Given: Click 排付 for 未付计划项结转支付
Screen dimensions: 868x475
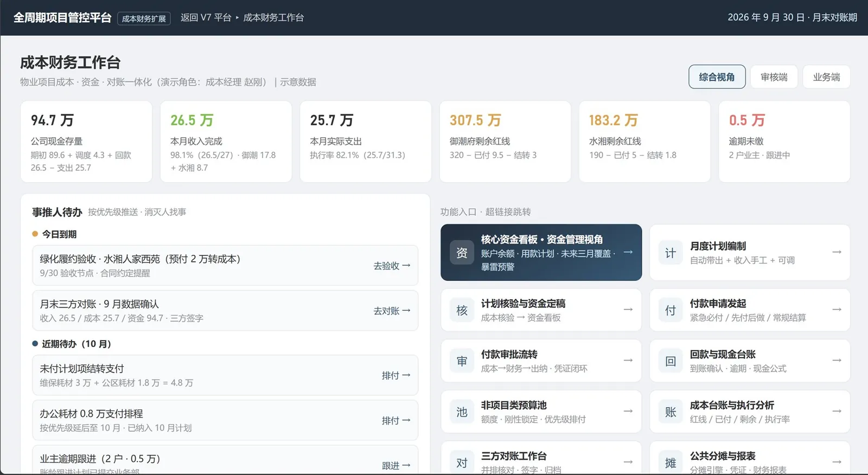Looking at the screenshot, I should (396, 375).
